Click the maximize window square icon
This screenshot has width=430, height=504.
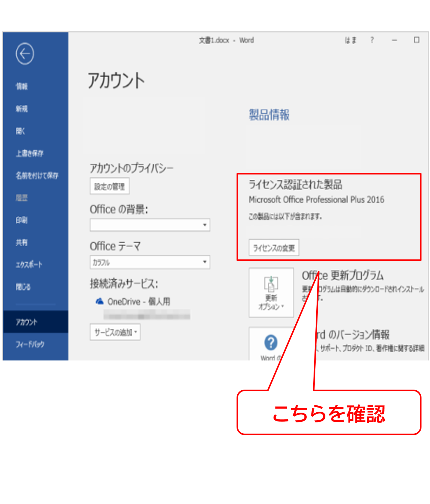click(417, 40)
